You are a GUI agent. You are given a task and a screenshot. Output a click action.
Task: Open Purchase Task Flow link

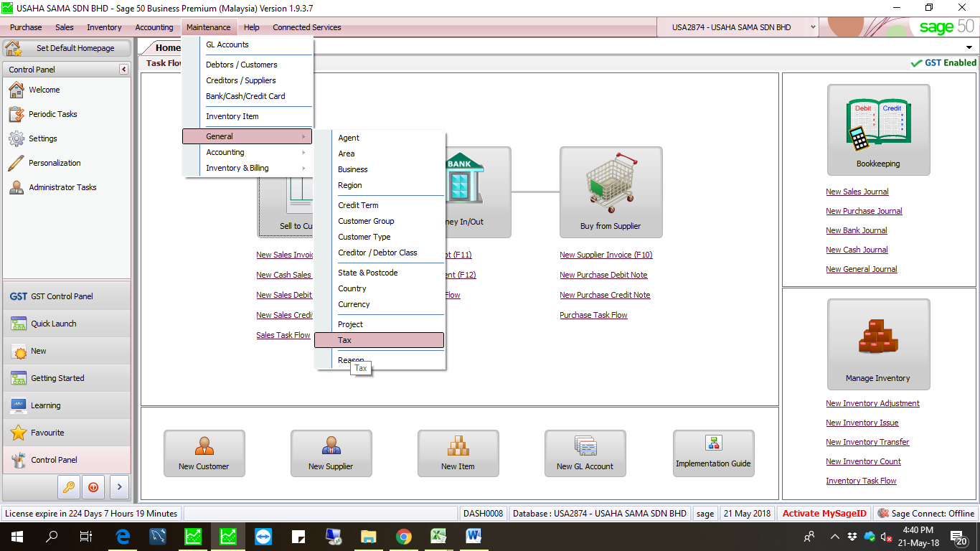click(x=593, y=315)
